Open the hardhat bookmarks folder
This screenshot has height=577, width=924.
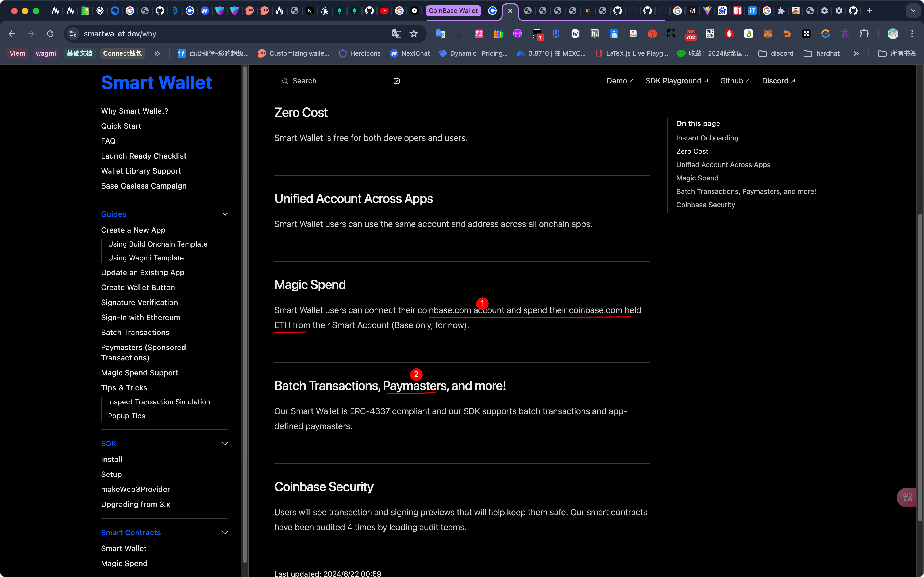click(x=821, y=53)
